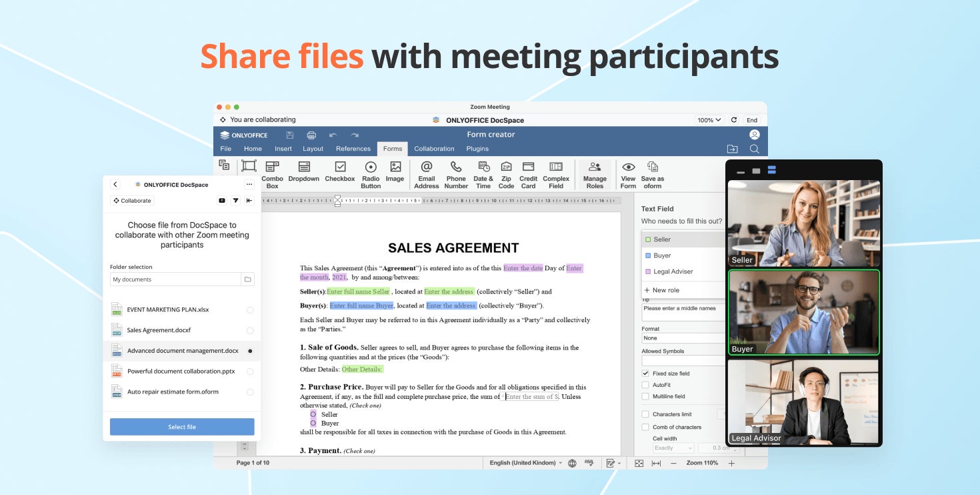Enable the Characters limit checkbox
The width and height of the screenshot is (980, 495).
(x=645, y=414)
